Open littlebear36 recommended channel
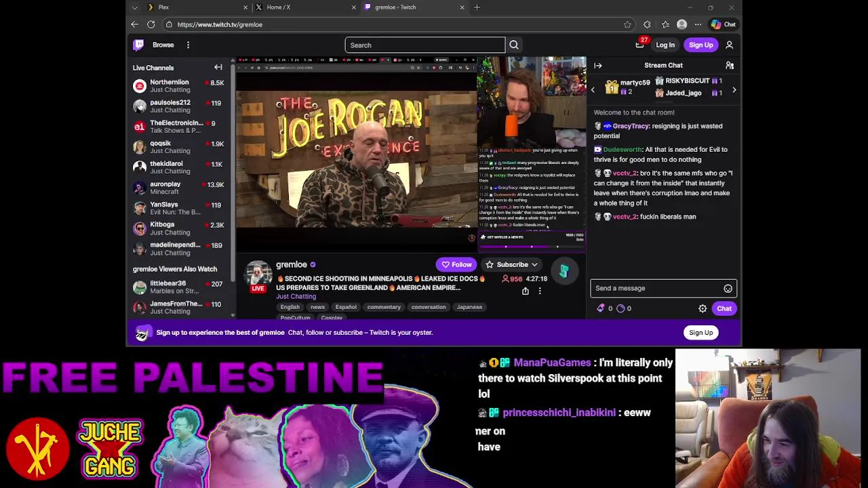This screenshot has height=488, width=868. click(178, 287)
